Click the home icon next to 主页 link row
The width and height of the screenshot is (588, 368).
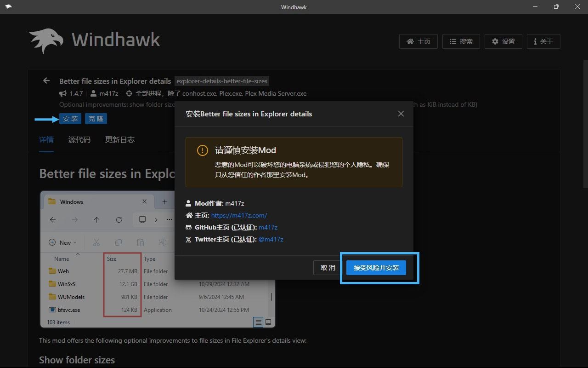(188, 215)
